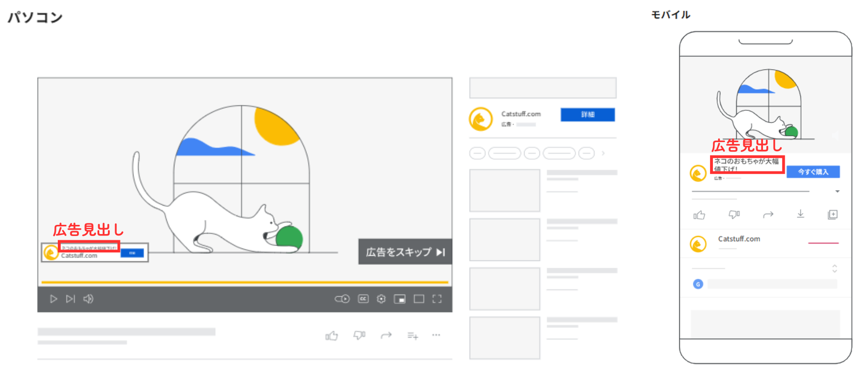Turn on closed captions CC icon
Image resolution: width=868 pixels, height=379 pixels.
pos(363,299)
